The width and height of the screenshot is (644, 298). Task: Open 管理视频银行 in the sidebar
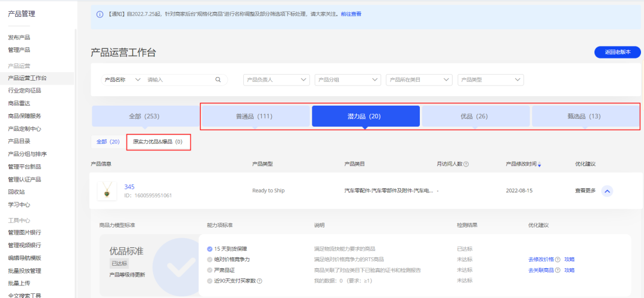point(24,245)
